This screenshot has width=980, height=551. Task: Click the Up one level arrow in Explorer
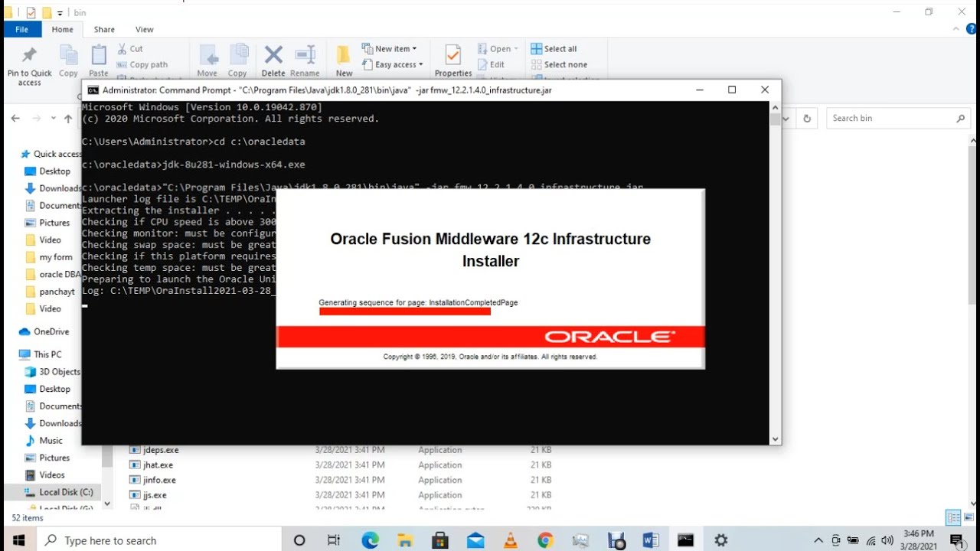point(68,119)
